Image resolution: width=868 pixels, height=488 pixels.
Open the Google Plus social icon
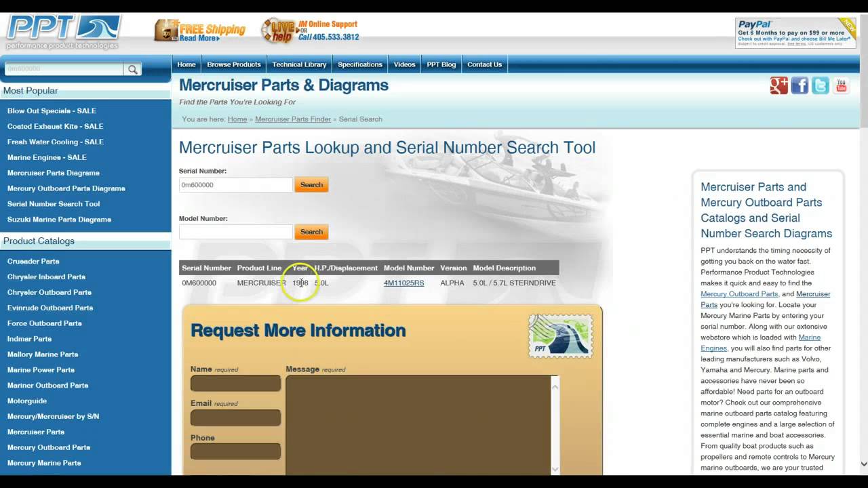[778, 85]
